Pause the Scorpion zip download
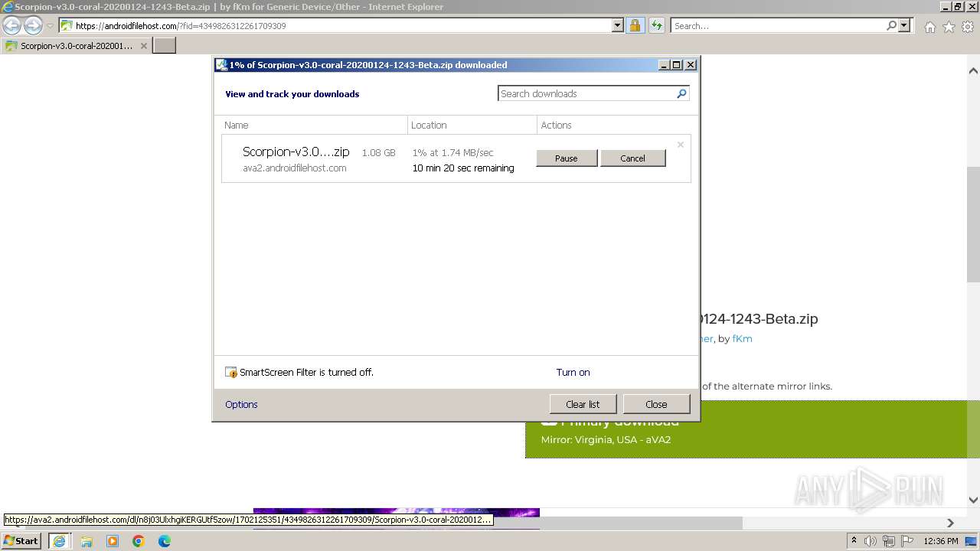The width and height of the screenshot is (980, 551). point(567,158)
